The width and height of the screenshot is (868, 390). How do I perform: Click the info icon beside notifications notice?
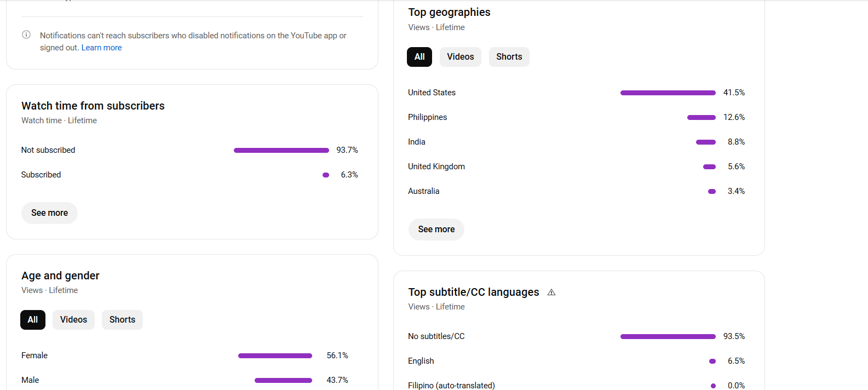pos(26,35)
